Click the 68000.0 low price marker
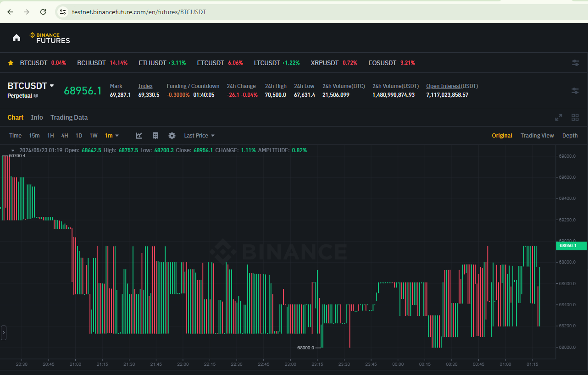Viewport: 588px width, 375px height. pyautogui.click(x=305, y=347)
